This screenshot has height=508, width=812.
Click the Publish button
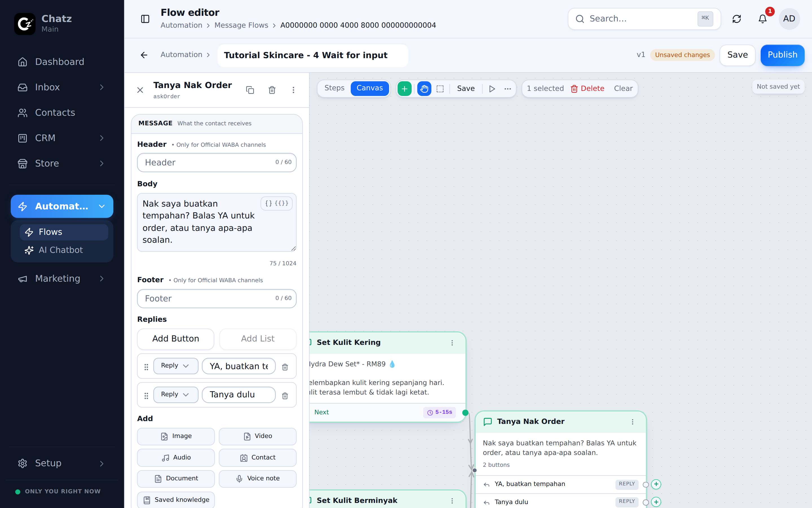(x=782, y=55)
